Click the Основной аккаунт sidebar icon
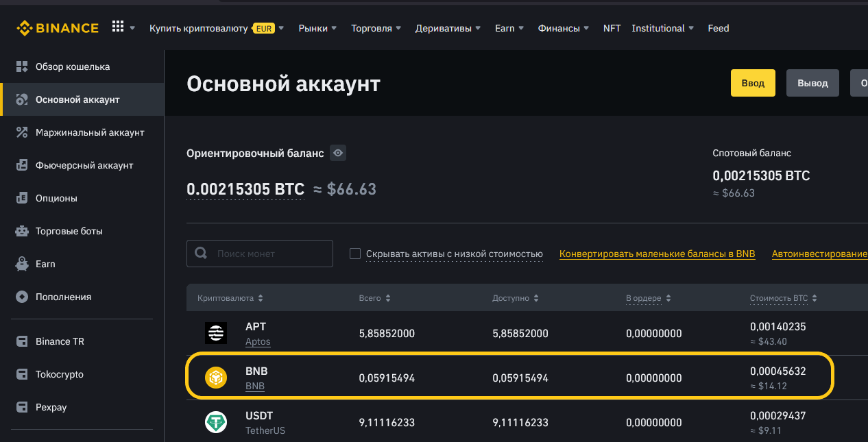868x442 pixels. (x=22, y=99)
